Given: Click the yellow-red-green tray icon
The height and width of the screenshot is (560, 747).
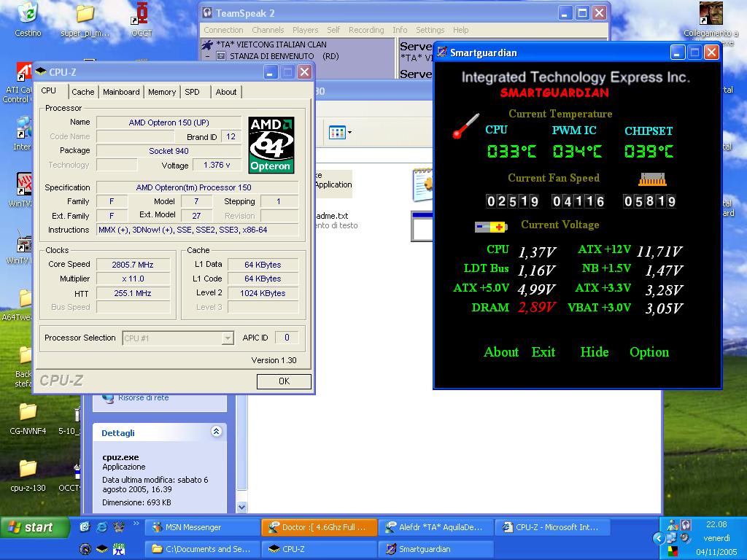Looking at the screenshot, I should point(672,551).
